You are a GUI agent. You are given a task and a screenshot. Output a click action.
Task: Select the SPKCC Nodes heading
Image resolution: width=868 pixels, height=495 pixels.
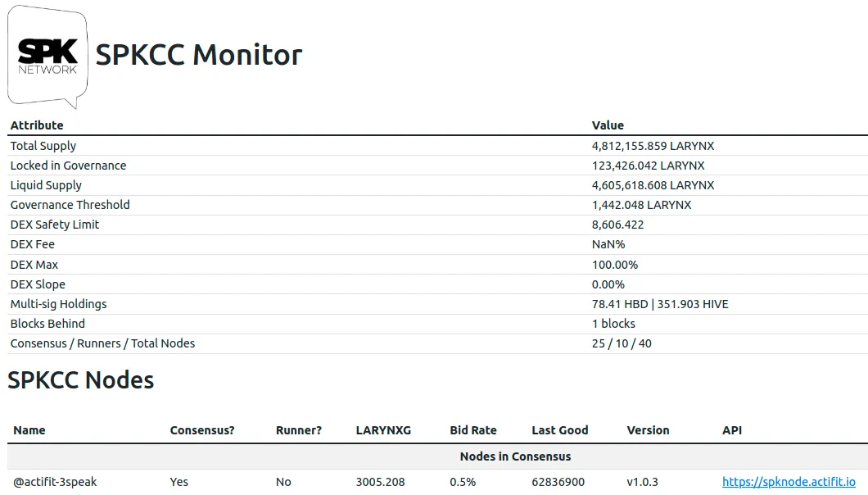81,380
